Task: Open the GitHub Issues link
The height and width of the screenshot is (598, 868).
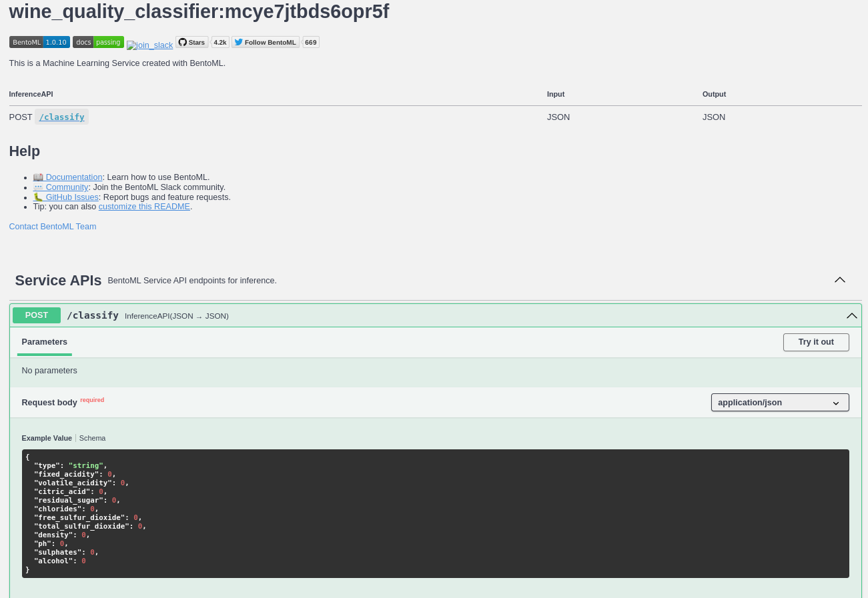Action: (x=66, y=197)
